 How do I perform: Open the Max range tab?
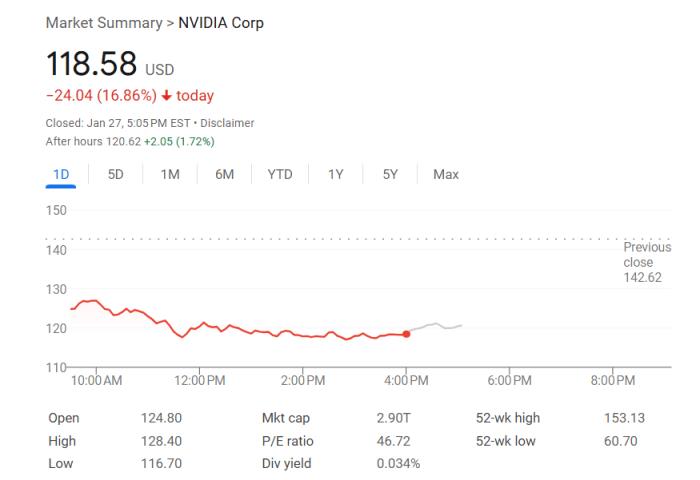click(x=446, y=174)
